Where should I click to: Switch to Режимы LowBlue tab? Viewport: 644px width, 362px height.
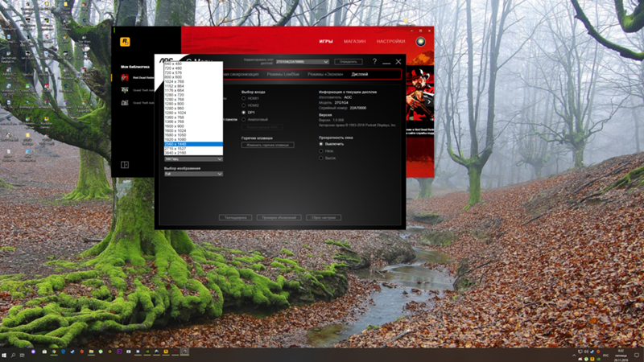point(283,74)
